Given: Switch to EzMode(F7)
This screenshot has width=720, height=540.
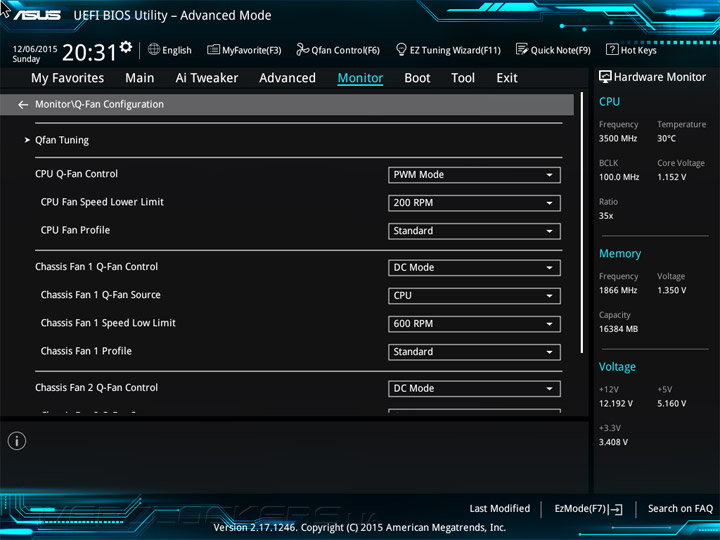Looking at the screenshot, I should point(588,509).
